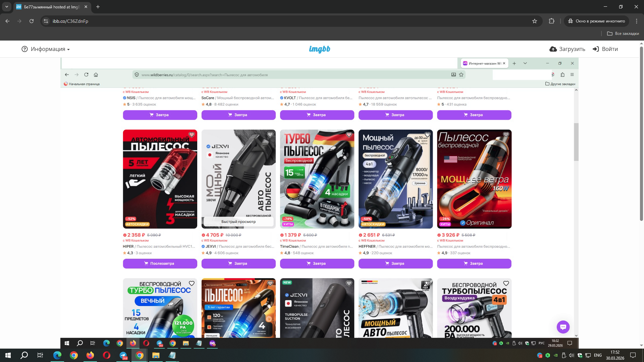Bookmark this page with the star icon
Screen dimensions: 644x362
click(x=535, y=21)
